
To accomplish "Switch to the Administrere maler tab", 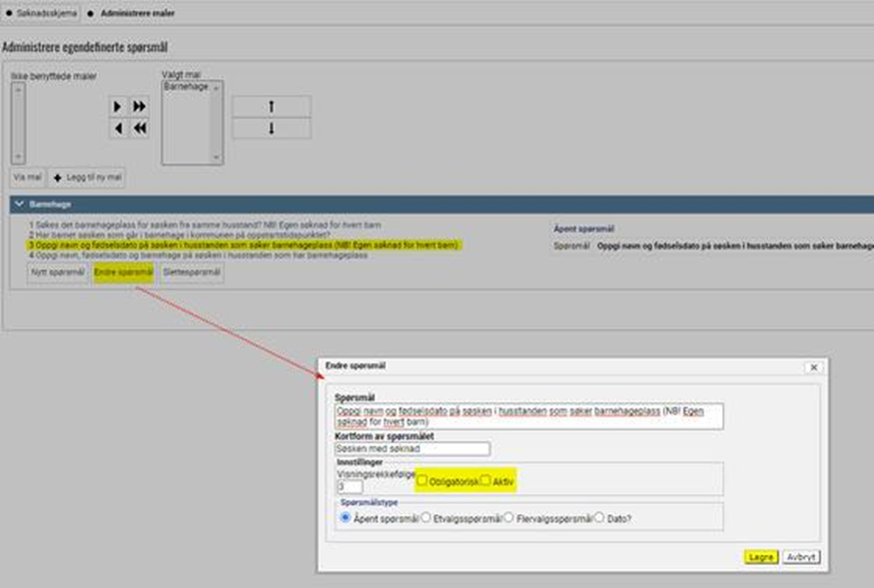I will pos(153,13).
